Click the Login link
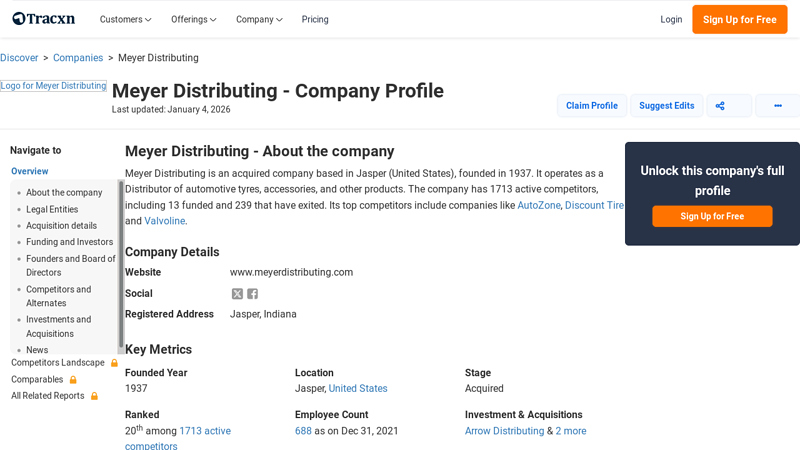 point(671,20)
